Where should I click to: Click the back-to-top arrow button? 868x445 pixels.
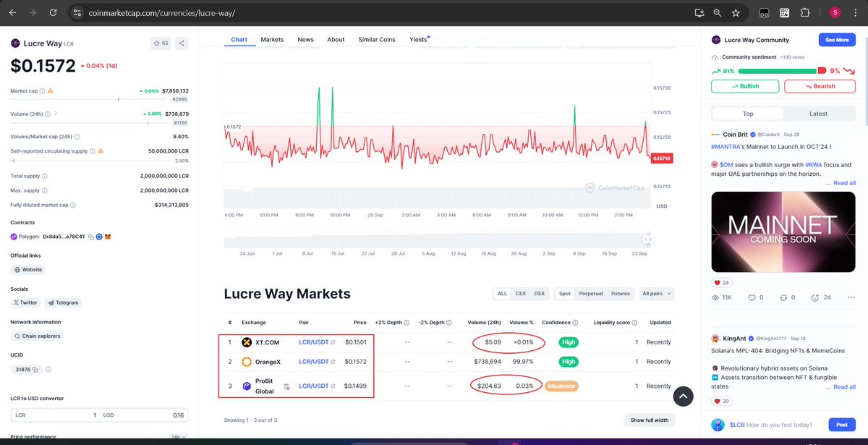click(684, 396)
